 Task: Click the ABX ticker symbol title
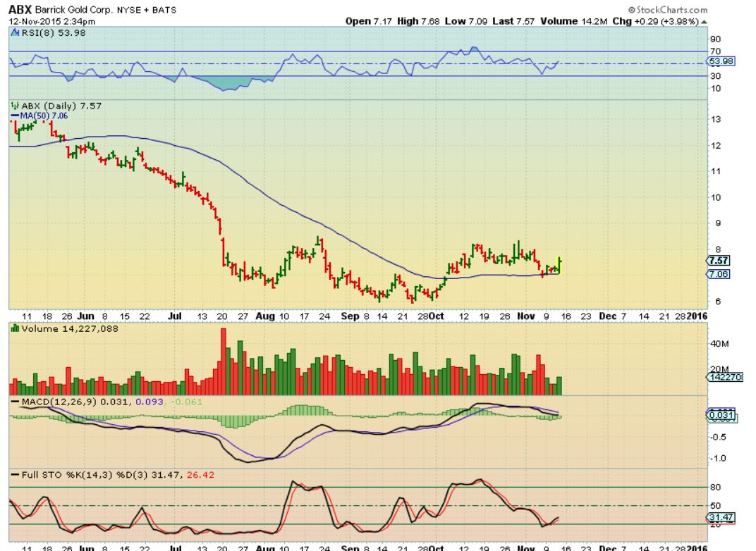tap(20, 10)
